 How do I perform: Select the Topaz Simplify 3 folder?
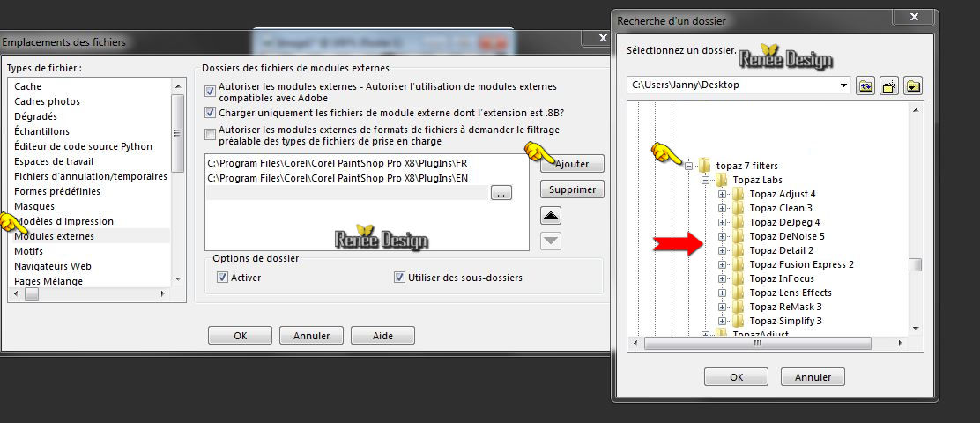click(x=785, y=321)
